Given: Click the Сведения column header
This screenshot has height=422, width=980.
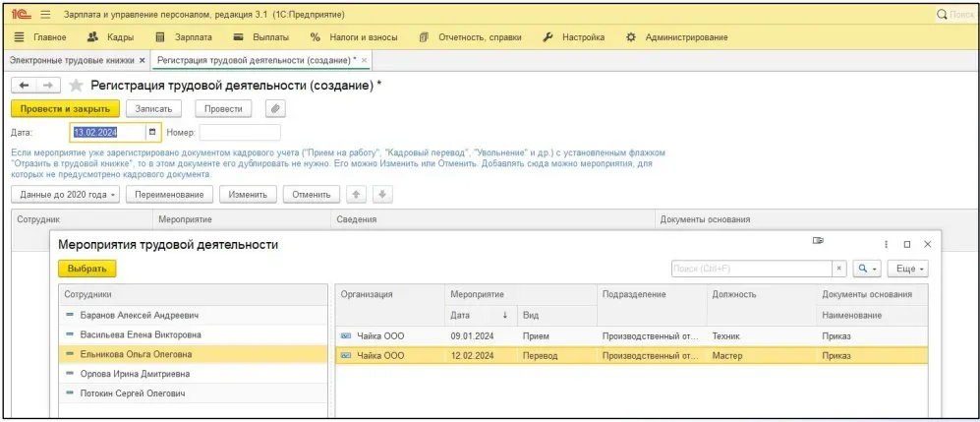Looking at the screenshot, I should (x=492, y=220).
